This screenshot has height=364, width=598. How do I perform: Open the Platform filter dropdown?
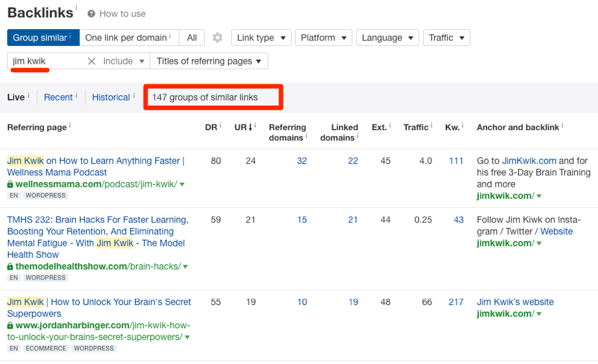(323, 38)
